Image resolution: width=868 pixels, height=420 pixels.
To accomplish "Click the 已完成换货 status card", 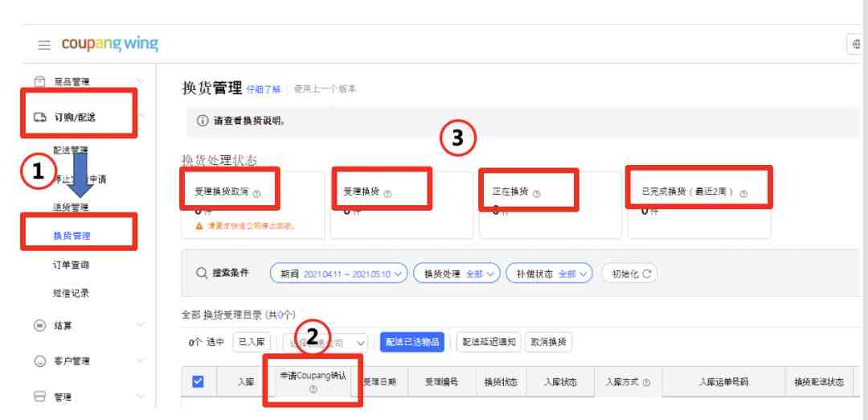I will point(699,205).
